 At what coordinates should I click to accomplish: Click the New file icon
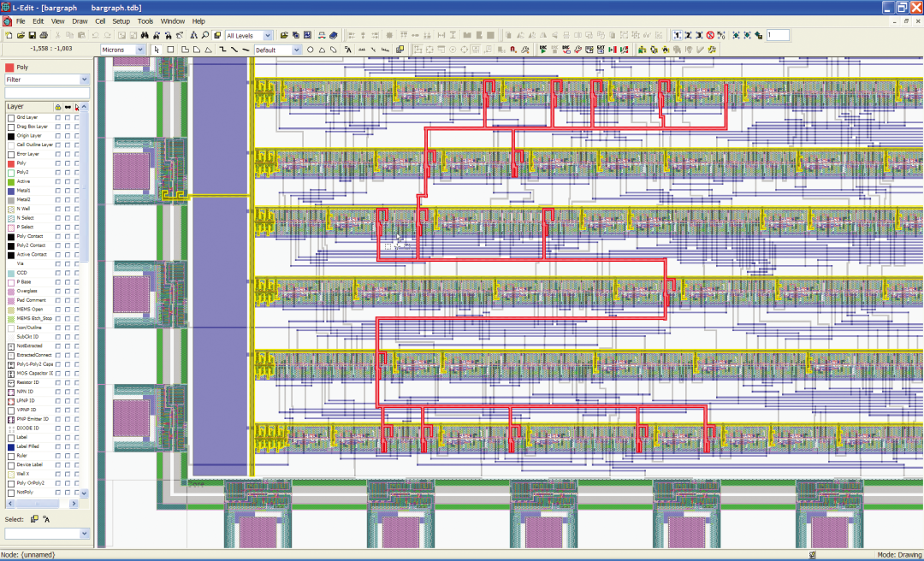(9, 35)
